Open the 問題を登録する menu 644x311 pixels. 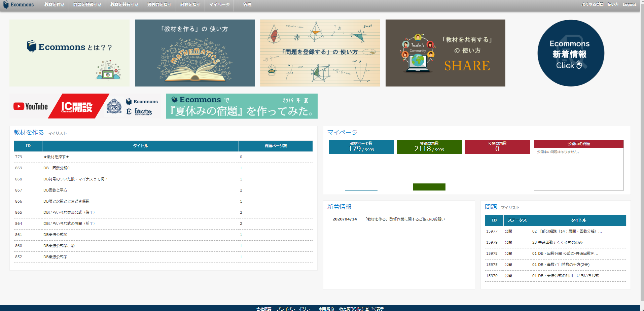(x=87, y=5)
